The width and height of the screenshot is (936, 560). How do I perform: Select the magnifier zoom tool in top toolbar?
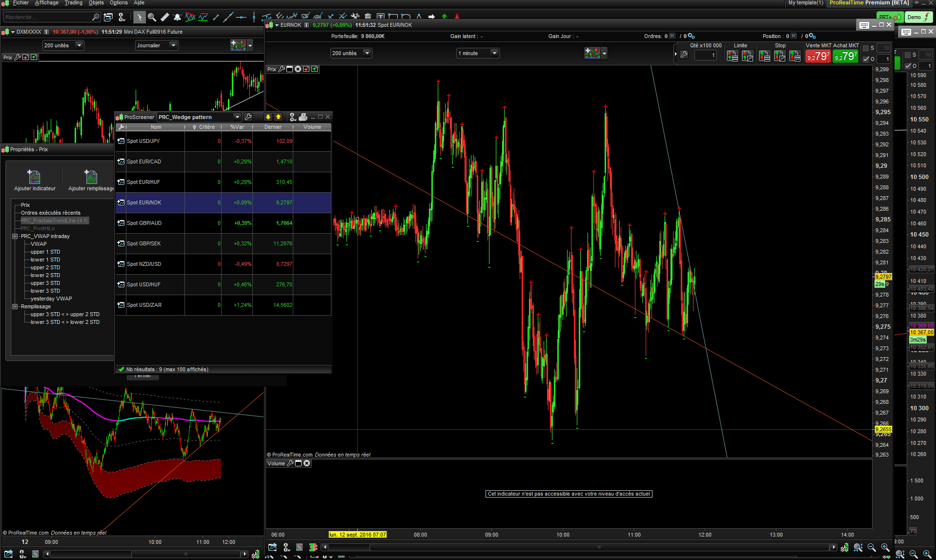tap(152, 18)
